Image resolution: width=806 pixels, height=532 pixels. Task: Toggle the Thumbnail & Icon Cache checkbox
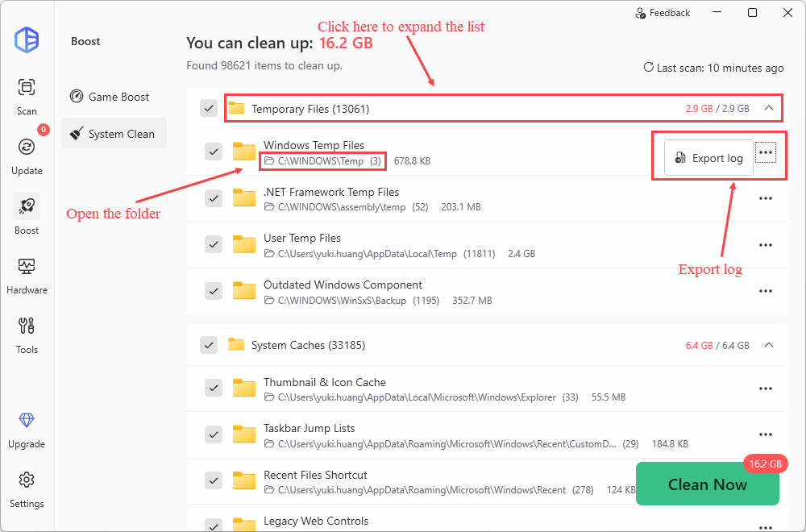(x=214, y=389)
